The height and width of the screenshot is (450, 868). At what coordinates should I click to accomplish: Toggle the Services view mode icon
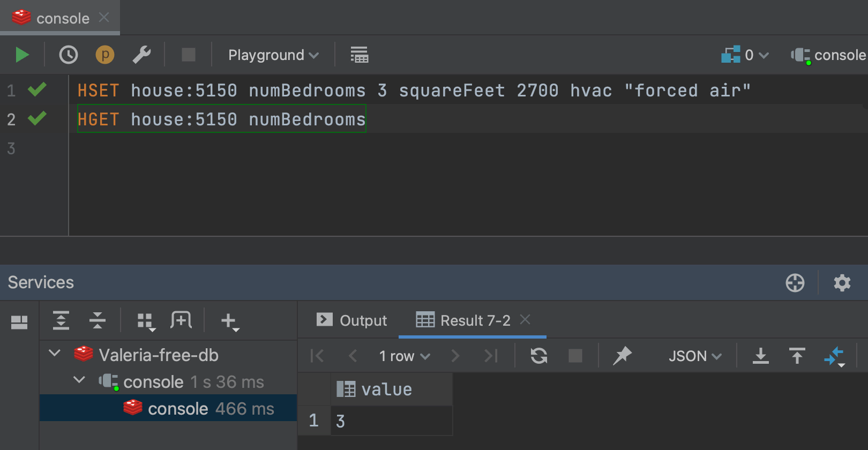click(19, 321)
